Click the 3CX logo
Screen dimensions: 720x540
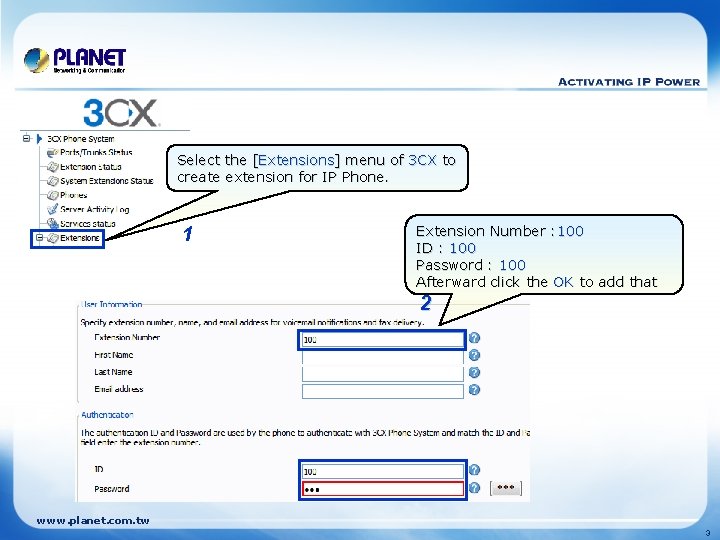point(121,113)
